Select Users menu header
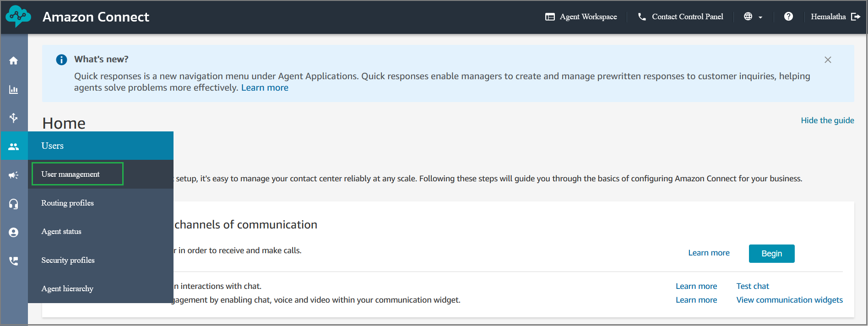Image resolution: width=868 pixels, height=326 pixels. pyautogui.click(x=101, y=146)
